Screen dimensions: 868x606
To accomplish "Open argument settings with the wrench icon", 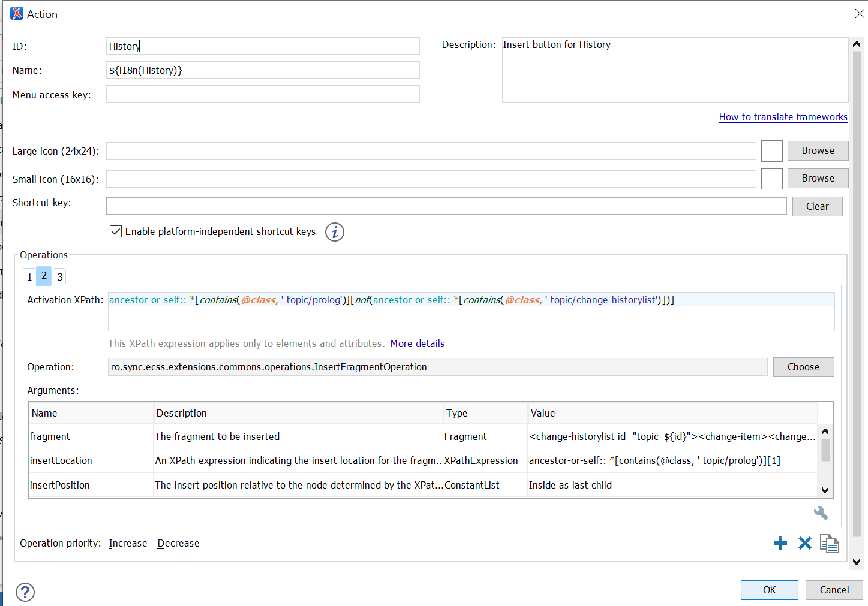I will tap(821, 512).
